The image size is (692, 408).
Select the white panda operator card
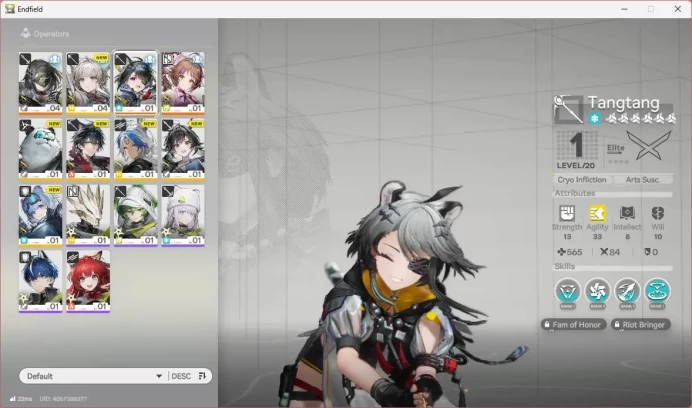click(x=40, y=149)
